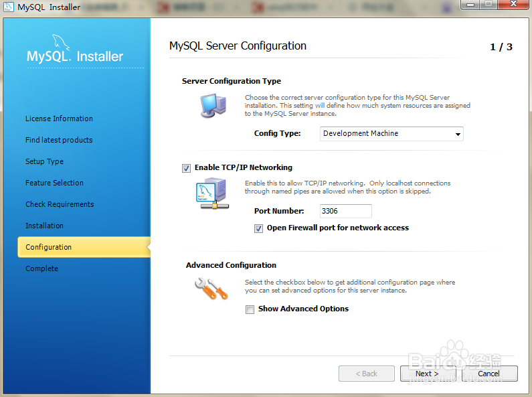The width and height of the screenshot is (532, 397).
Task: Go to Find latest products step
Action: click(59, 140)
